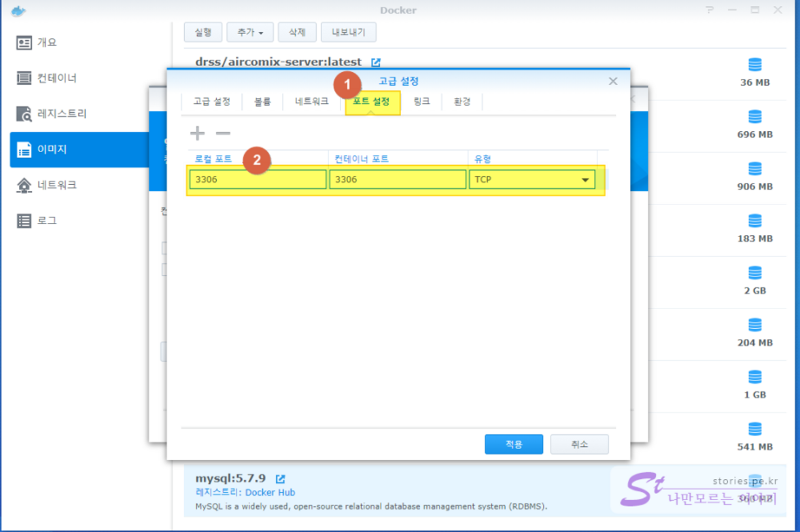Go to 컨테이너 container section
800x532 pixels.
[56, 78]
